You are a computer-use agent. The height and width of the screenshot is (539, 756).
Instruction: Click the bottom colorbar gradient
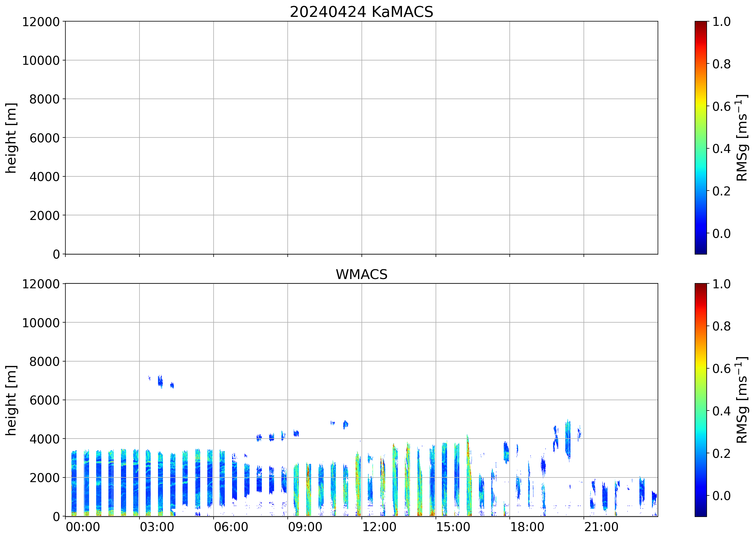click(x=700, y=400)
